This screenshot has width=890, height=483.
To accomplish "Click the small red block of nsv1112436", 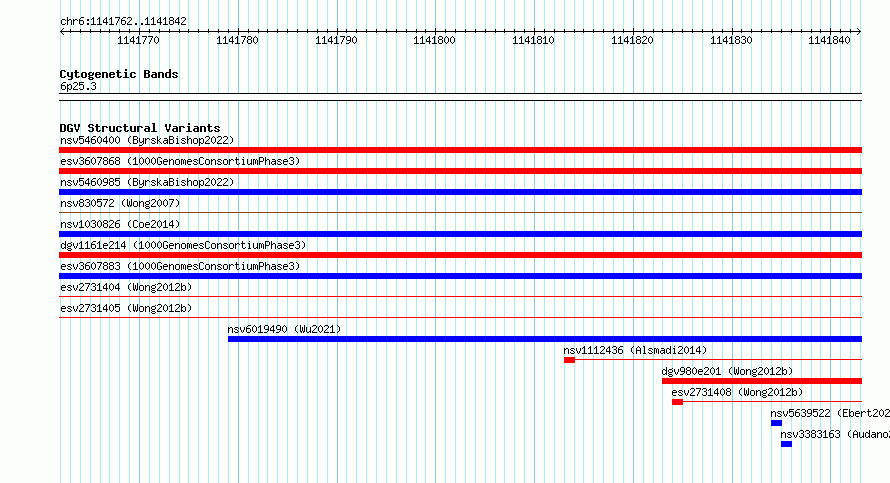I will [569, 360].
